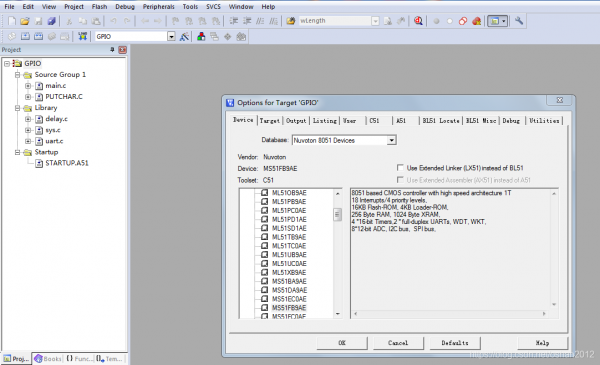Open the Database Nuvoton 8051 Devices dropdown
This screenshot has height=365, width=600.
[x=391, y=140]
